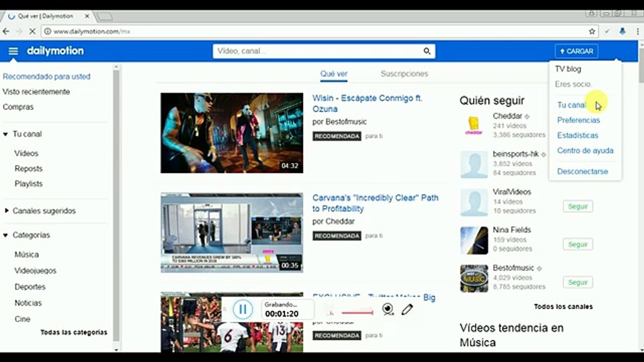This screenshot has width=644, height=362.
Task: Open 'Estadísticas' from the user menu
Action: coord(578,135)
